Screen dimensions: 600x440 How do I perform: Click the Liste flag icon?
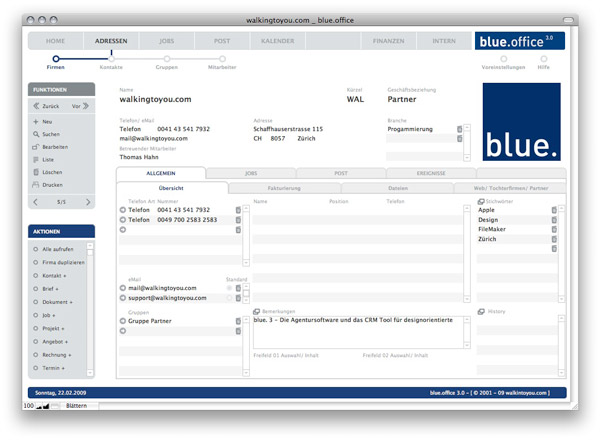tap(36, 160)
